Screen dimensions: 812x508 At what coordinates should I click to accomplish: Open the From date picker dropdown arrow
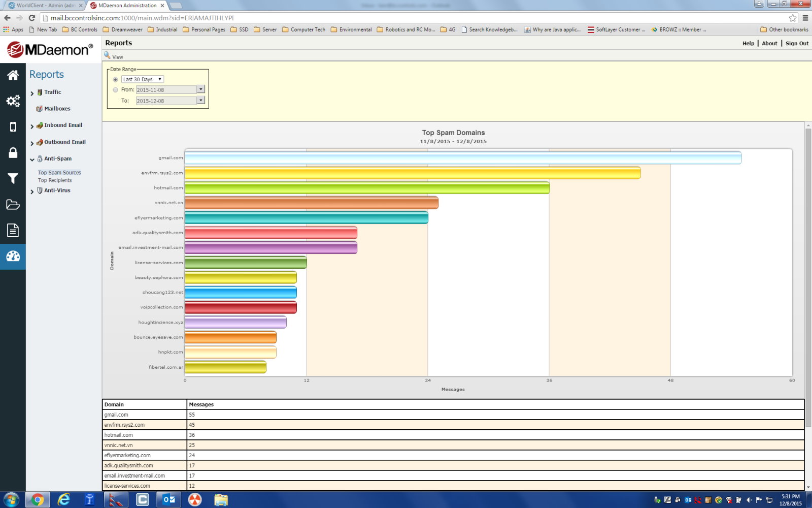click(x=201, y=89)
